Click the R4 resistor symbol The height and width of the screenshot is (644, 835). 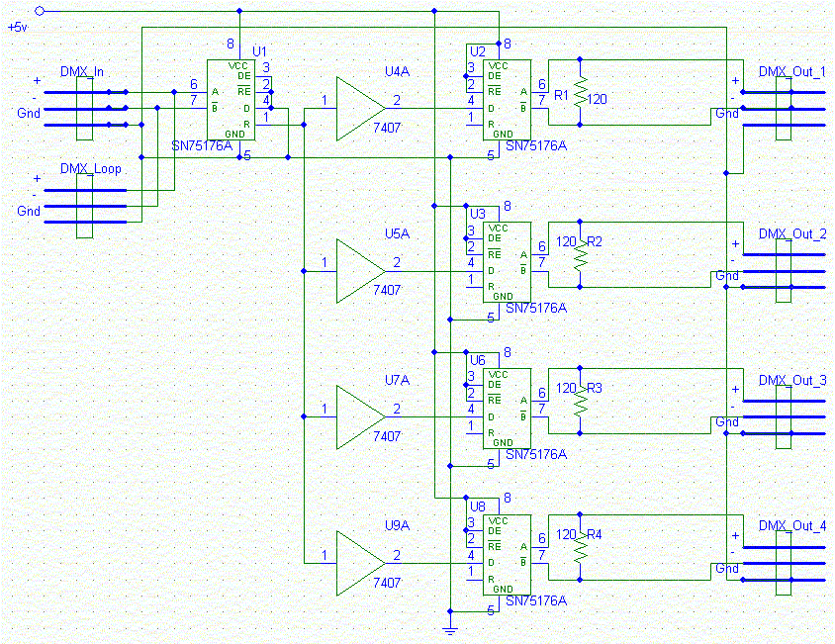(x=580, y=547)
